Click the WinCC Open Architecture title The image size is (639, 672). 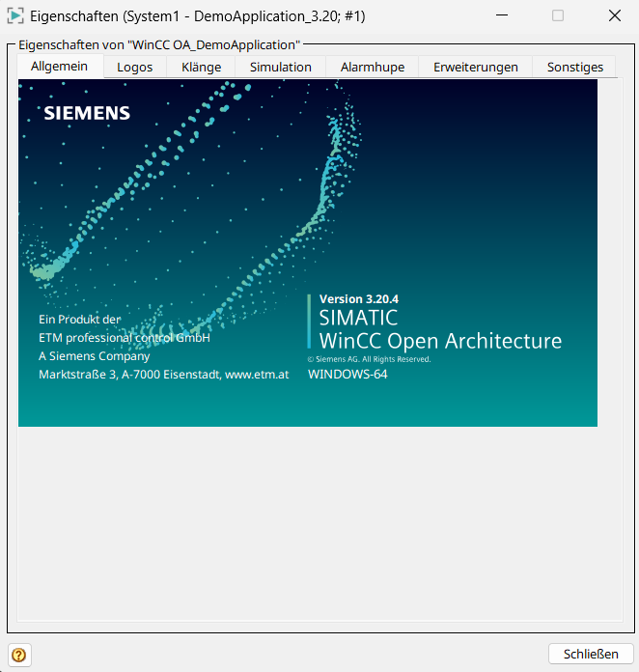point(440,341)
